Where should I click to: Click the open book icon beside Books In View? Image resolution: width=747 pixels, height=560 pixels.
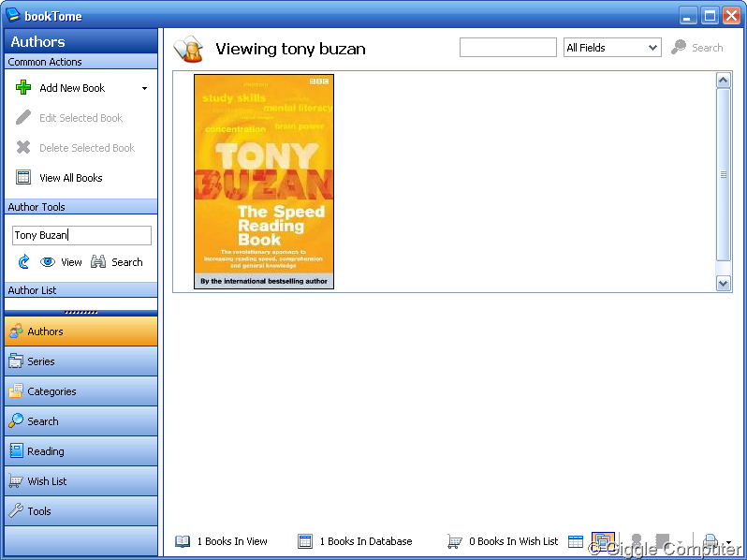point(183,541)
